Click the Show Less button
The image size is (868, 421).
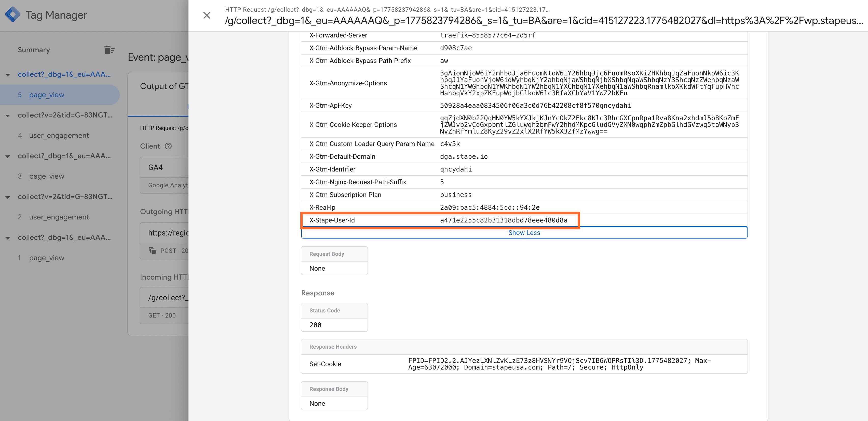tap(524, 233)
